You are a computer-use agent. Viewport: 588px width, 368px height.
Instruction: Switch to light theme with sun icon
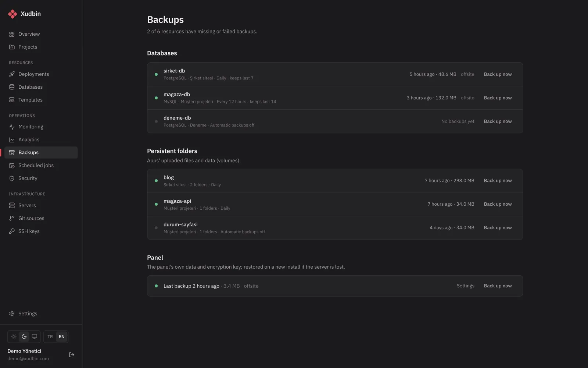[14, 337]
